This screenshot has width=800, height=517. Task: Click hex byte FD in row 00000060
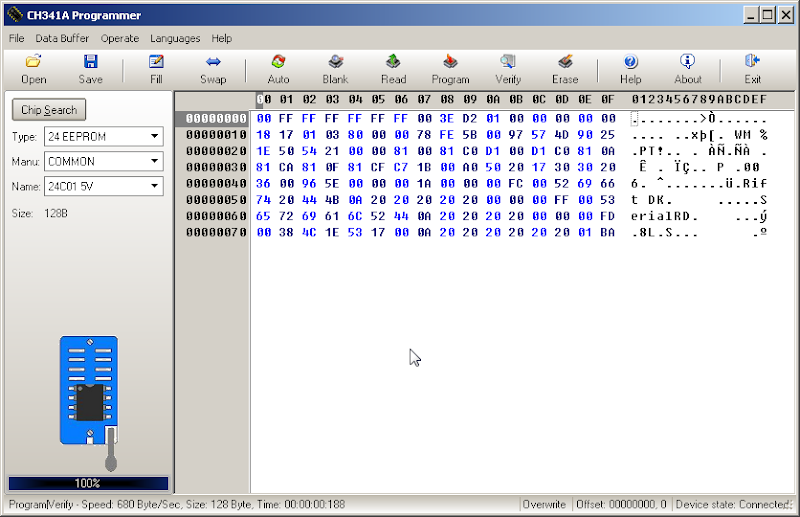click(608, 216)
